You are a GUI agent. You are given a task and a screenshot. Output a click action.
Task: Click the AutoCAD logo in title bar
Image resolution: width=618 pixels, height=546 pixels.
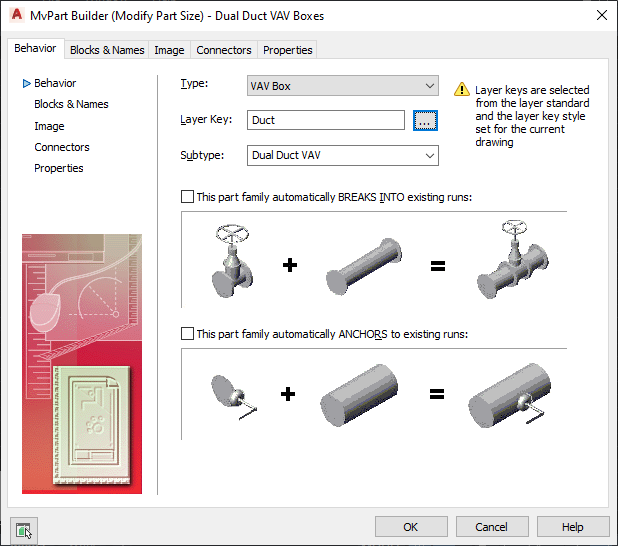tap(17, 15)
